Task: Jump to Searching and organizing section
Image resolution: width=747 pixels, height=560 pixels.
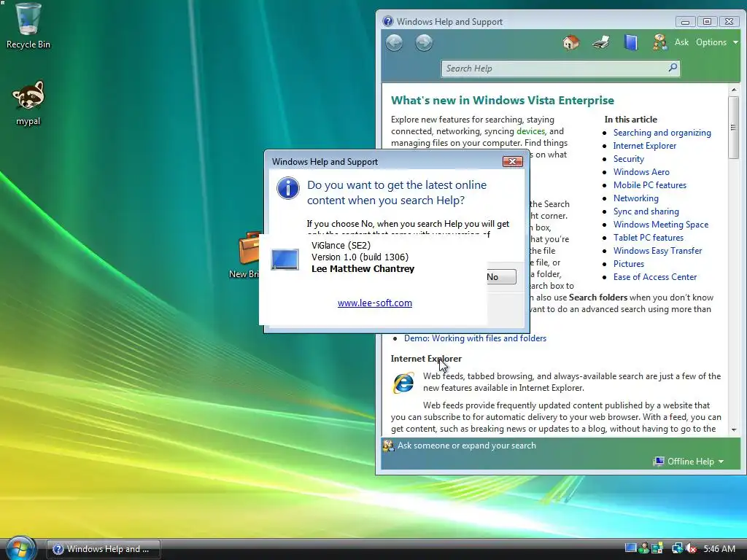Action: pos(662,133)
